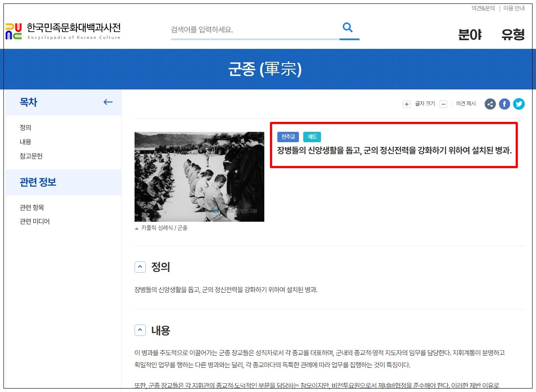Share the article on Twitter
536x392 pixels.
pos(519,104)
